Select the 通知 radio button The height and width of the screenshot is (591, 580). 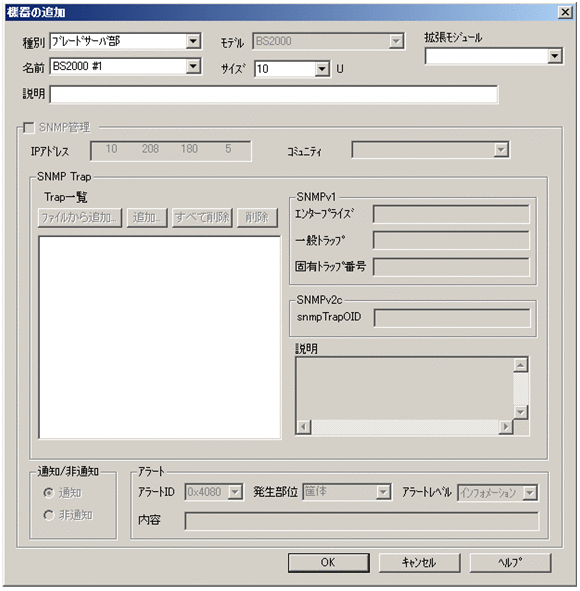click(49, 493)
